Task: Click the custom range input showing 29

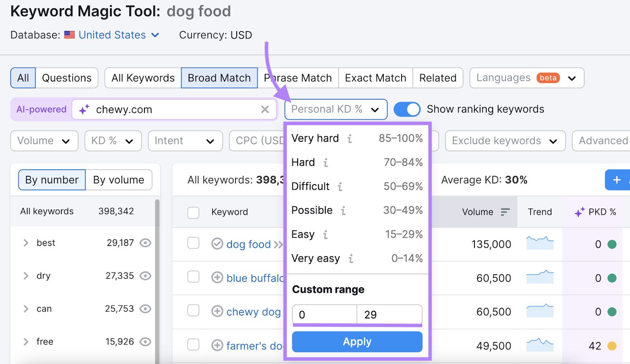Action: 389,314
